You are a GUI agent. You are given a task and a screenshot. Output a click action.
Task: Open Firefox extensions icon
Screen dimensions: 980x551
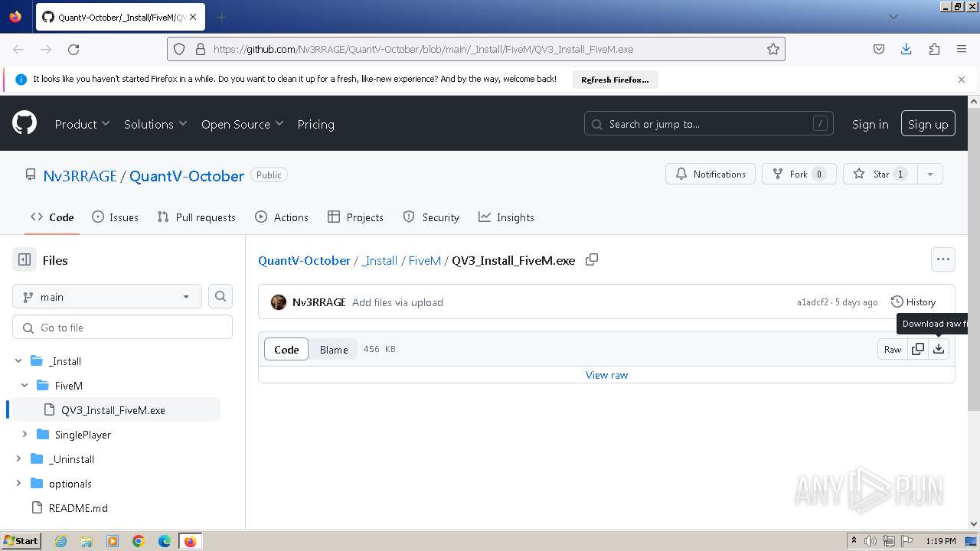(x=934, y=49)
